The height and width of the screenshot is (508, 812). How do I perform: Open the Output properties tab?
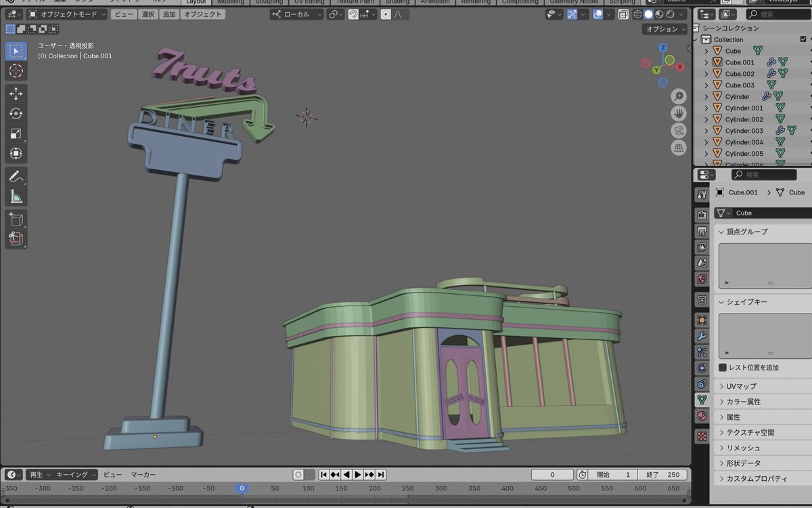point(702,231)
